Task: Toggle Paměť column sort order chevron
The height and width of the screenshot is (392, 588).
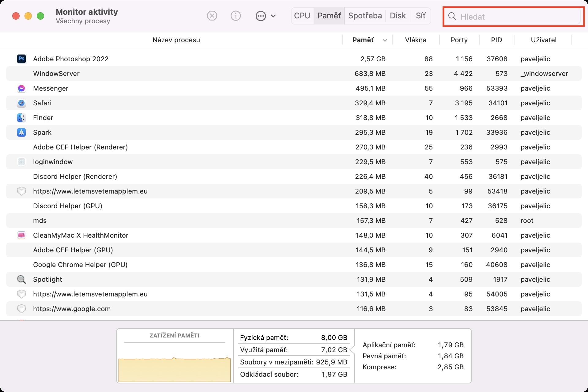Action: (x=385, y=40)
